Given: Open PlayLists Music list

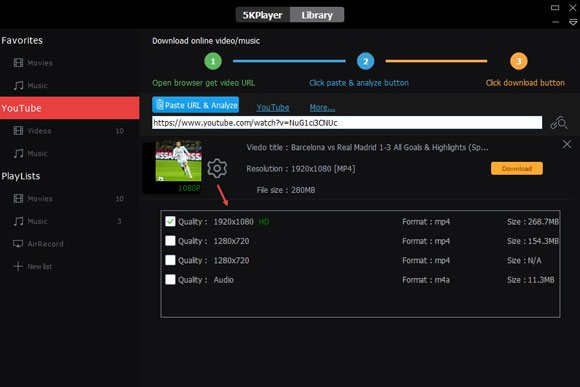Looking at the screenshot, I should coord(37,221).
